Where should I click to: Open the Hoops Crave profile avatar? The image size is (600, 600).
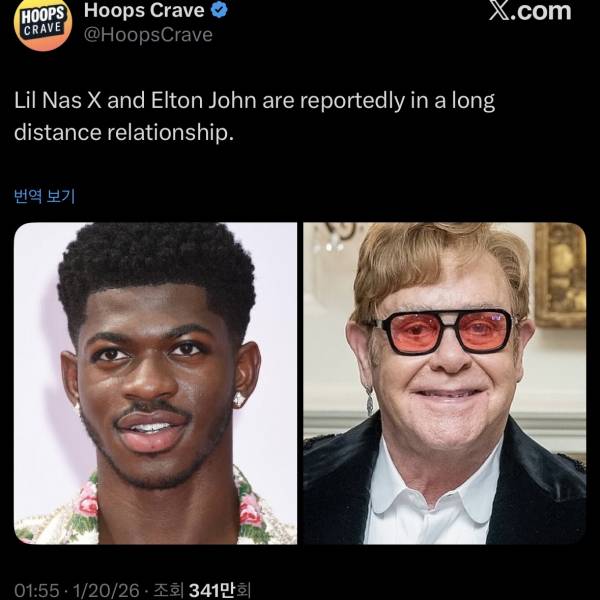click(x=43, y=25)
